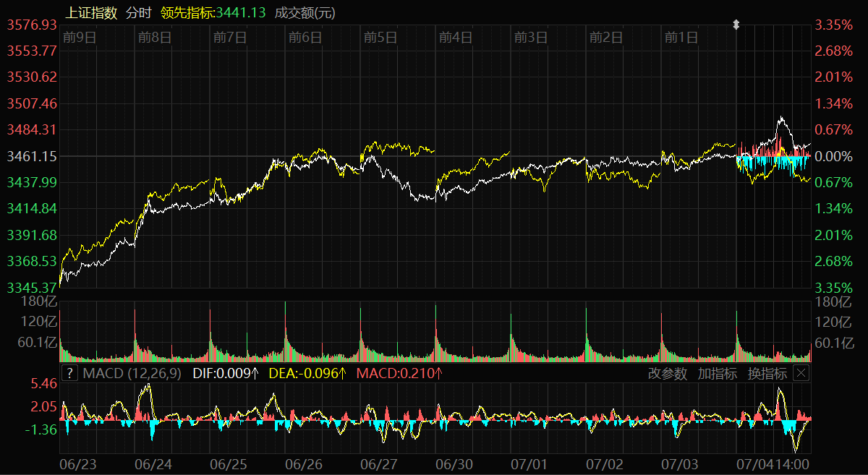Select the 前1日 day marker
The height and width of the screenshot is (475, 868).
(x=681, y=38)
